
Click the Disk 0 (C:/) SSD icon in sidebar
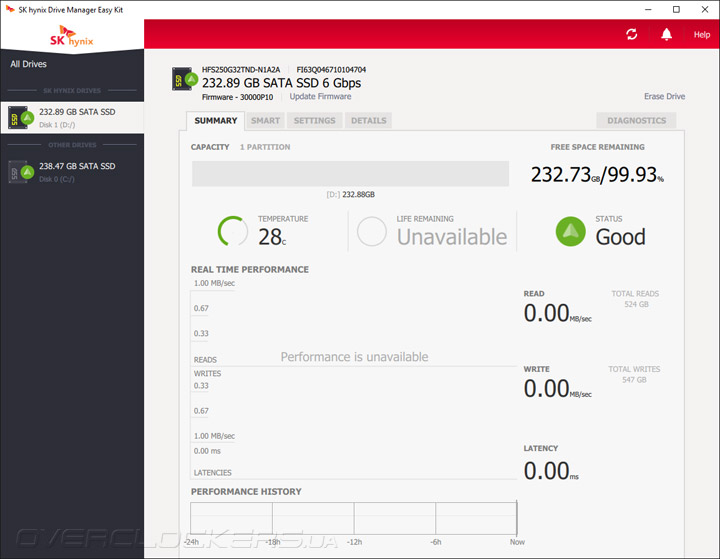[x=21, y=172]
